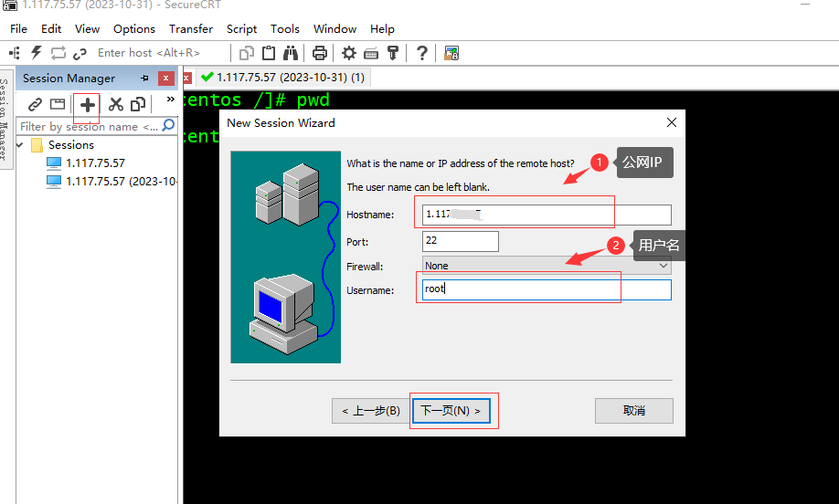This screenshot has width=839, height=504.
Task: Click the vertical Session Manager side tab
Action: click(5, 119)
